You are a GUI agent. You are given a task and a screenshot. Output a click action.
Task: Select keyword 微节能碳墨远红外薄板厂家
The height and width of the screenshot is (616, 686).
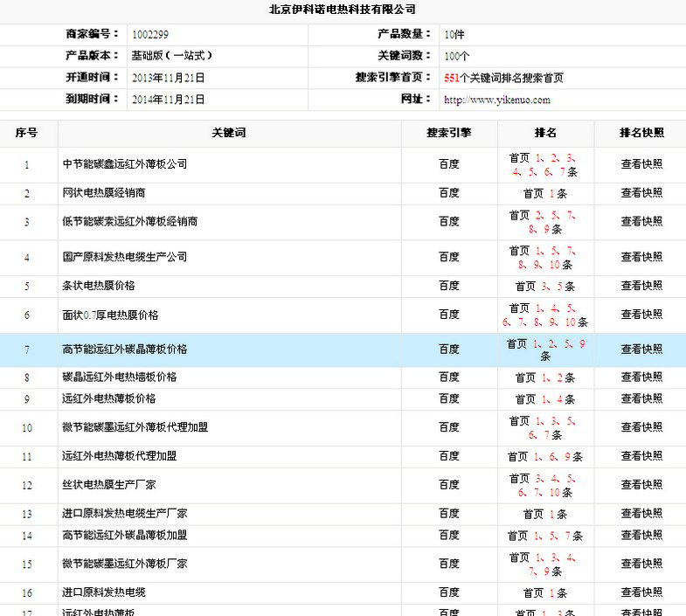point(125,564)
